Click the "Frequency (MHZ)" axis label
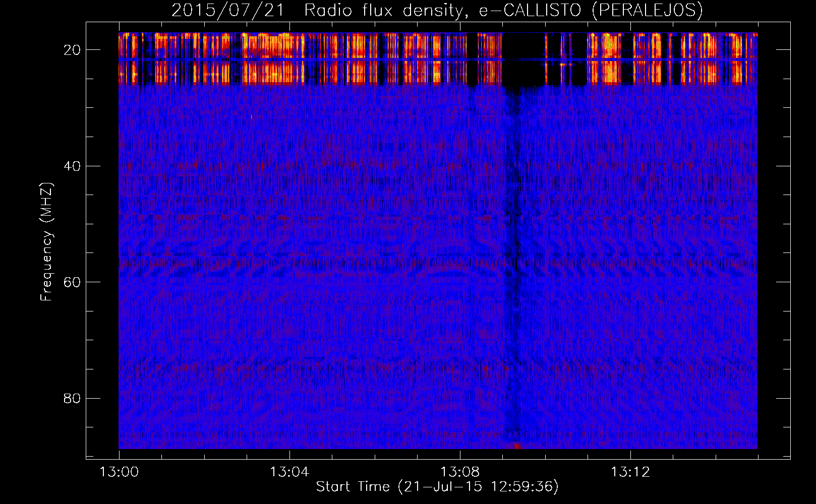Screen dimensions: 816x504 46,242
